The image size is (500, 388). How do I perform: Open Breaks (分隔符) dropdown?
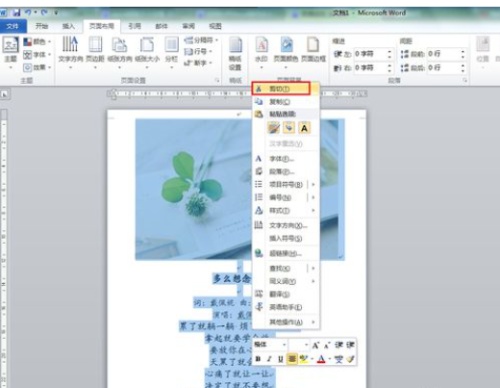click(x=201, y=40)
